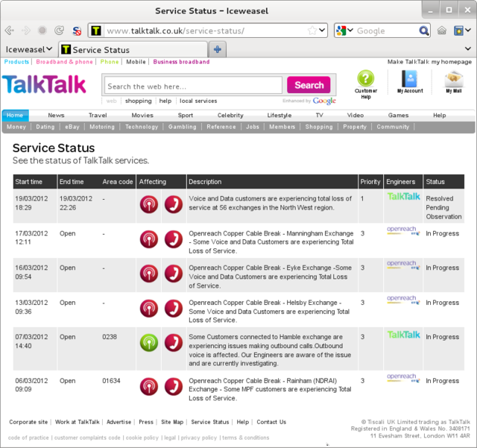Click the phone icon in the North West outage row
The width and height of the screenshot is (477, 448).
(173, 204)
